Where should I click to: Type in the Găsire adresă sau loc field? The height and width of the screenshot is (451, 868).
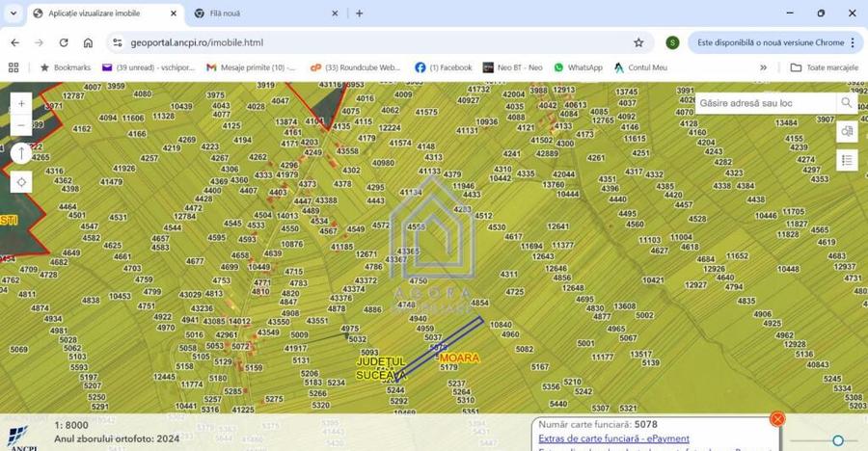click(x=765, y=103)
